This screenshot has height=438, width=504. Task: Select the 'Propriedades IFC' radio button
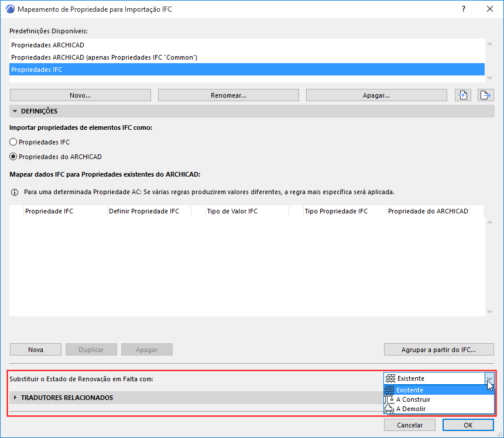pos(13,142)
